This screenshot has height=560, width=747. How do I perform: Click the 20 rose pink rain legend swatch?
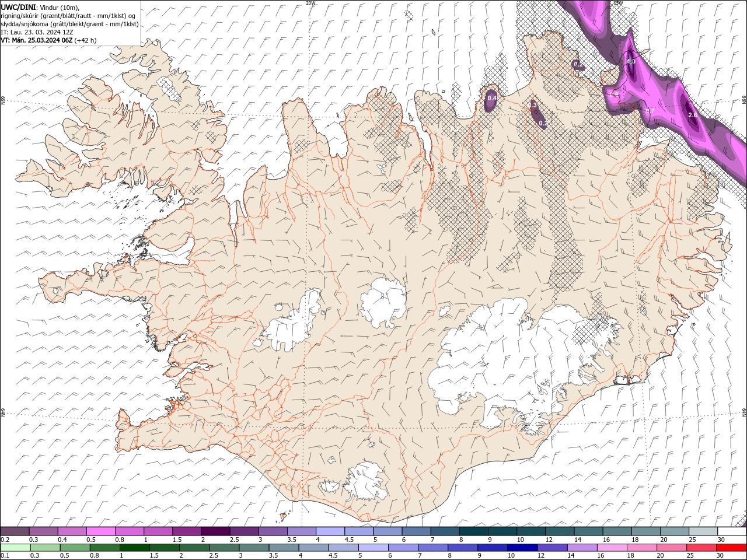click(671, 548)
